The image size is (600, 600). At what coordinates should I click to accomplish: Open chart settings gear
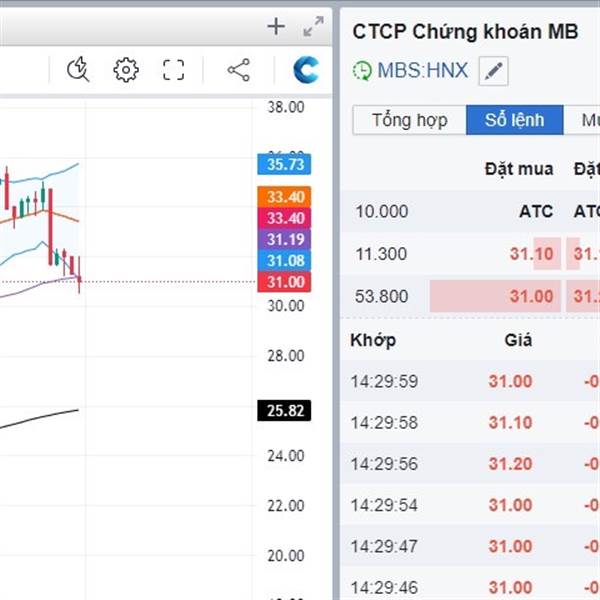126,70
